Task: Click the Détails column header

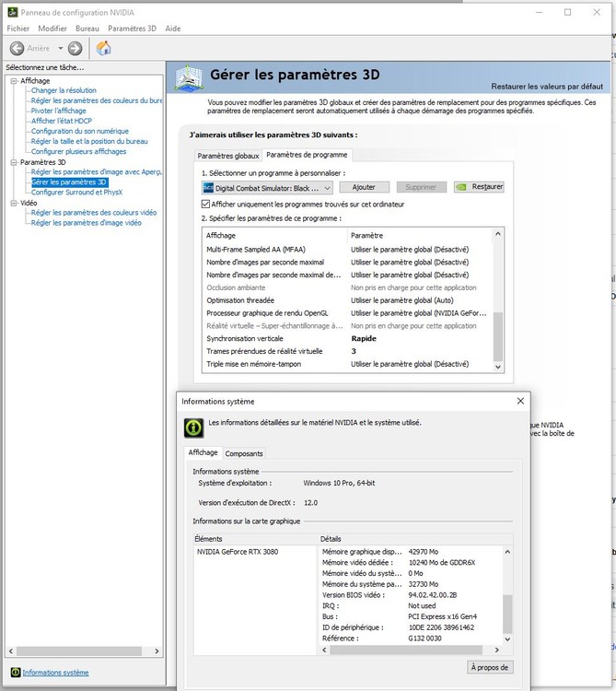Action: [x=416, y=539]
